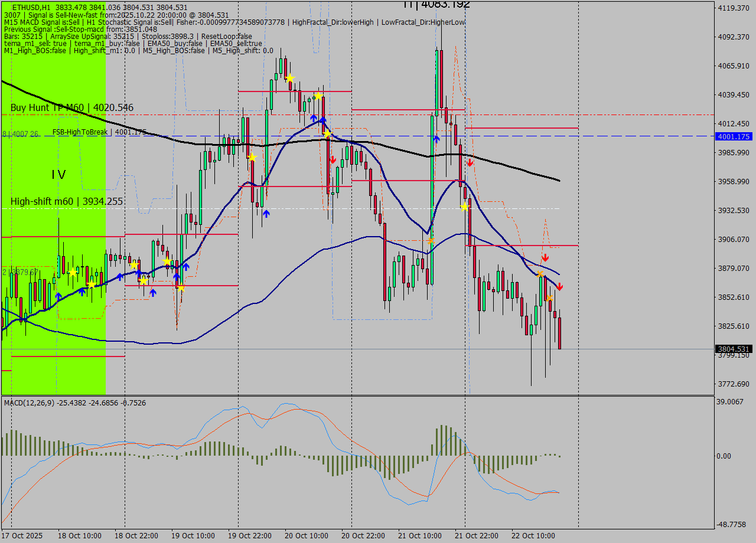Image resolution: width=756 pixels, height=543 pixels.
Task: Select the yellow star near the High-shift 3934 line
Action: tap(464, 207)
